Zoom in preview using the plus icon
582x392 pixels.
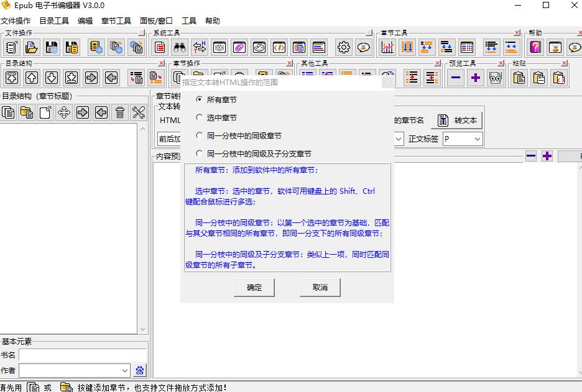pos(476,78)
